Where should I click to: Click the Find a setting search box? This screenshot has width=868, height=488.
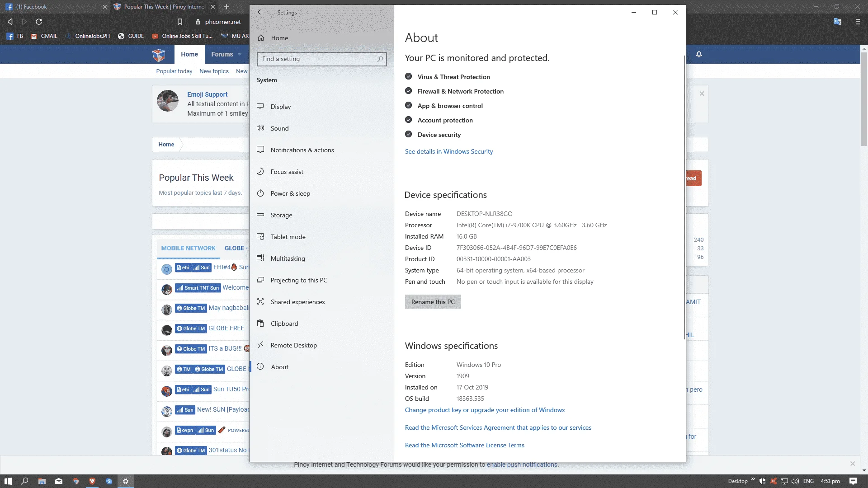click(321, 59)
